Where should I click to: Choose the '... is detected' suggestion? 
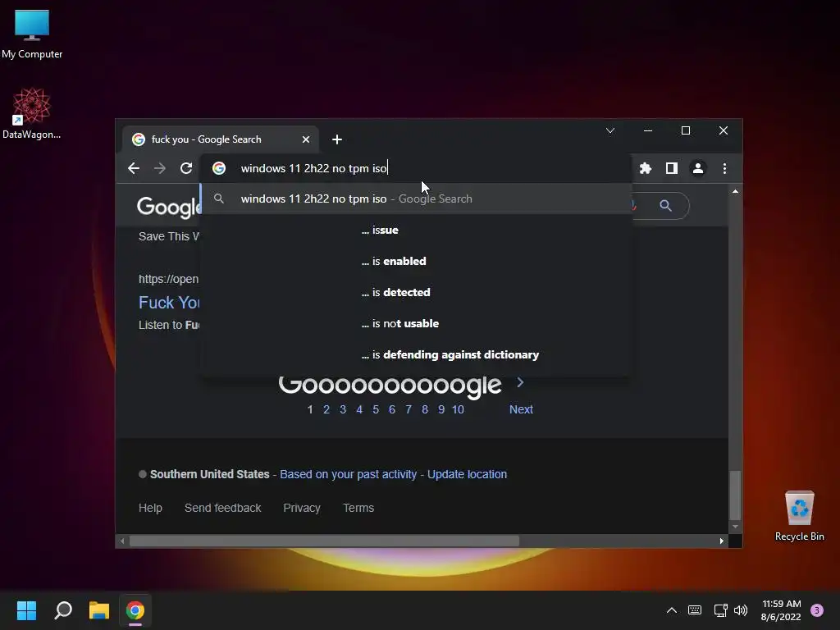[417, 292]
